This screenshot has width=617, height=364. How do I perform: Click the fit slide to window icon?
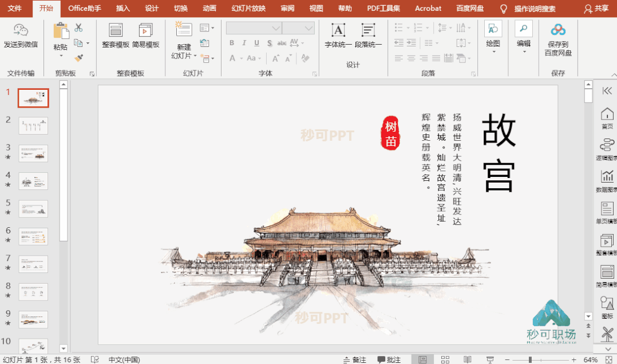pyautogui.click(x=609, y=359)
